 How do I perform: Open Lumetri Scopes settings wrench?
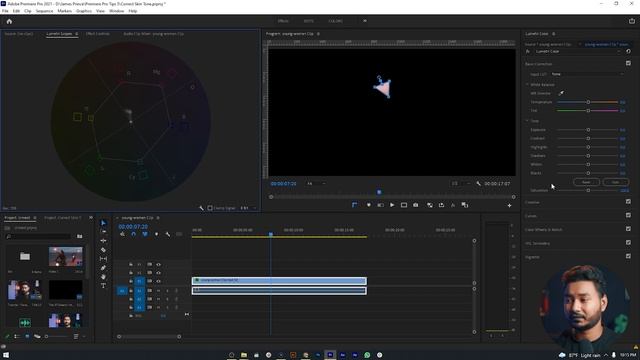coord(201,208)
